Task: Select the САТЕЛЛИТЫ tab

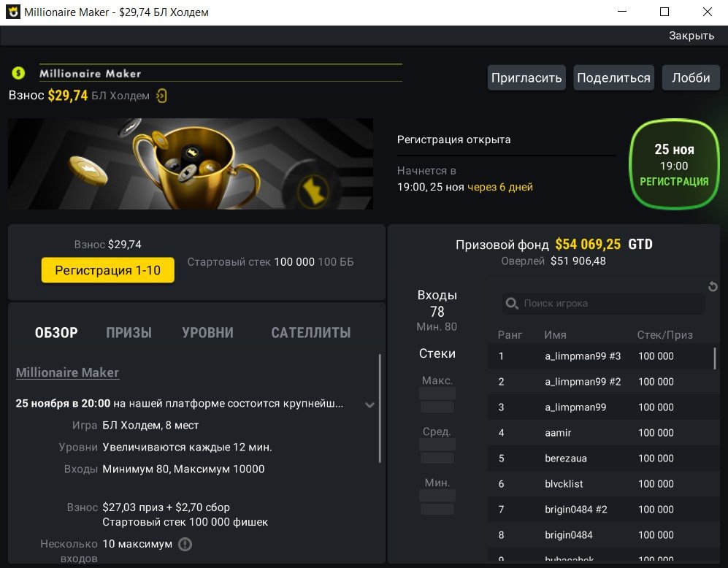Action: click(x=310, y=333)
